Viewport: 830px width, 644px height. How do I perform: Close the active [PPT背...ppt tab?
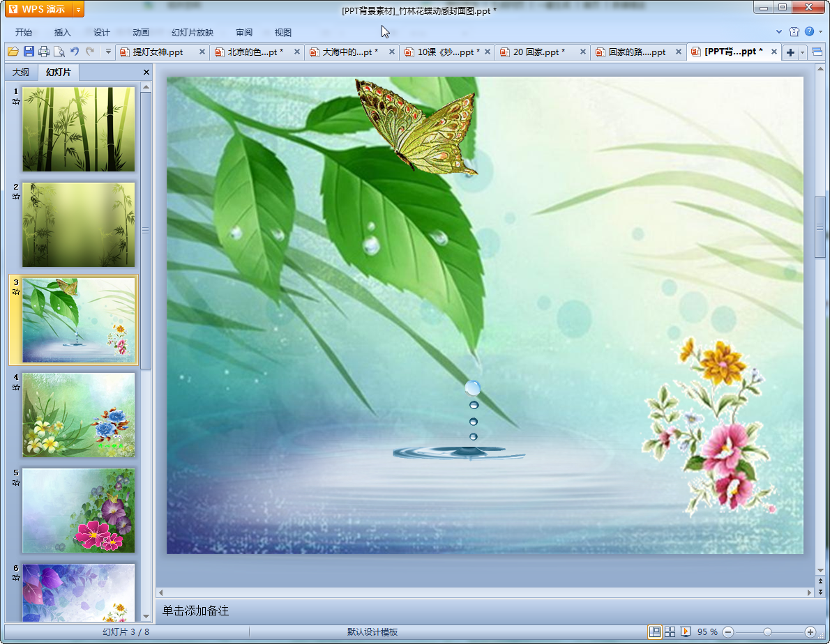pyautogui.click(x=774, y=52)
